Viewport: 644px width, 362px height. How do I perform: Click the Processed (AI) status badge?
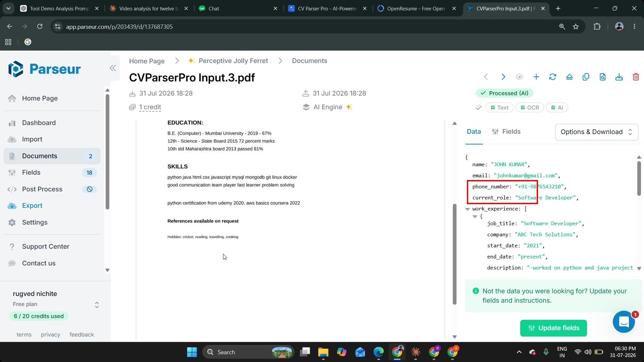(x=504, y=93)
